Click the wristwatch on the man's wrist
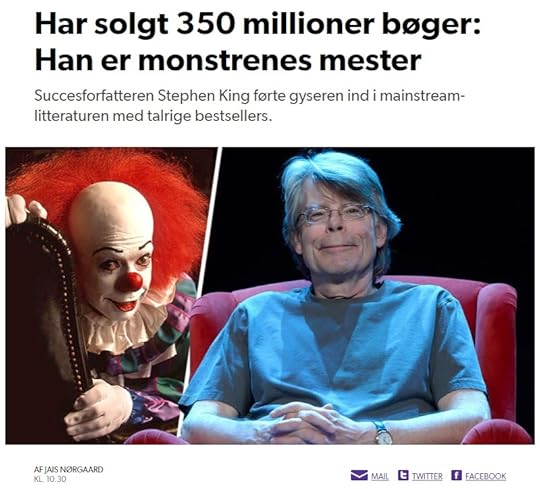This screenshot has height=489, width=540. tap(383, 434)
